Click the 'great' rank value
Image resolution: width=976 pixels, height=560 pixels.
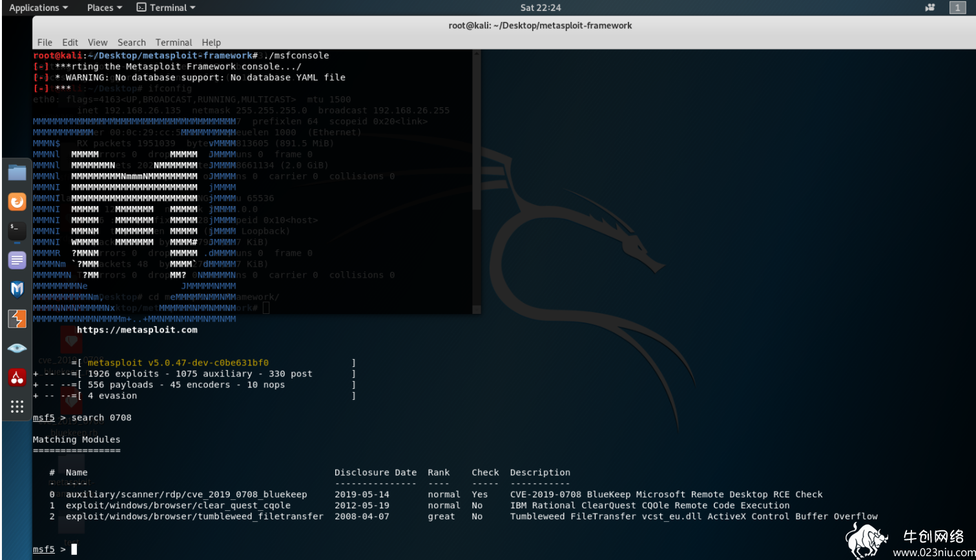coord(441,516)
